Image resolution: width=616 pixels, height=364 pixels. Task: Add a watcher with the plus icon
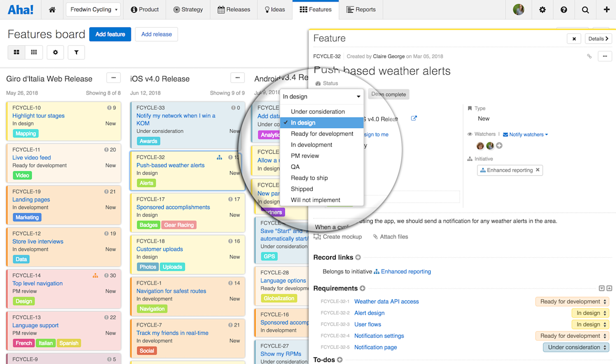point(500,146)
